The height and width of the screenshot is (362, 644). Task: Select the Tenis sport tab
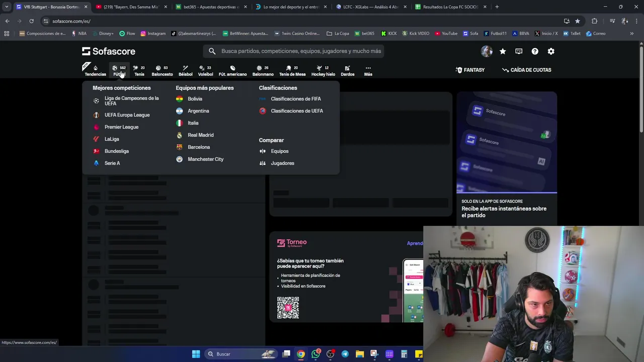(x=139, y=70)
